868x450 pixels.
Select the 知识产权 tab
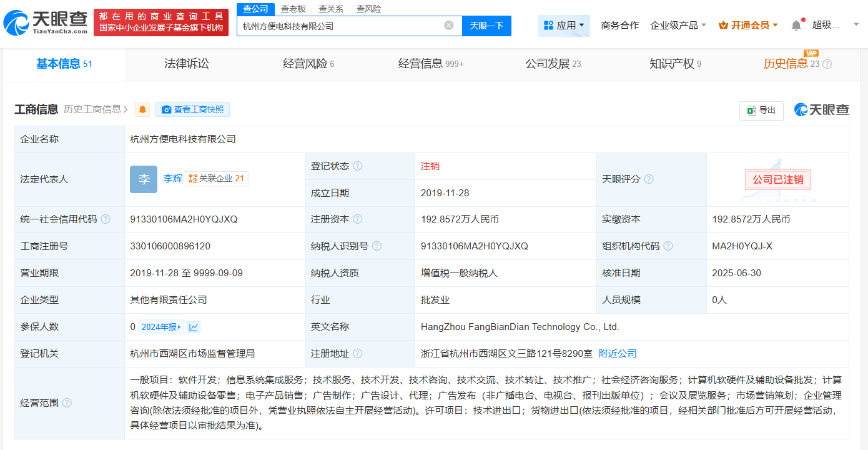[675, 64]
